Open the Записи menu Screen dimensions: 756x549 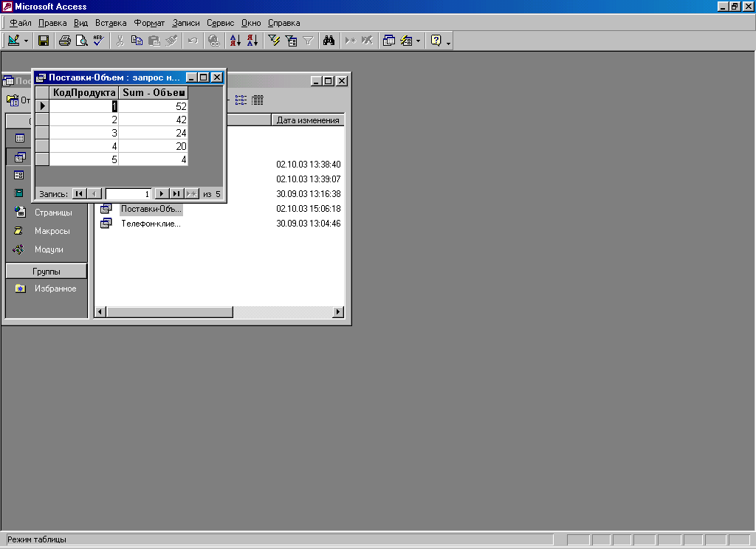coord(186,23)
